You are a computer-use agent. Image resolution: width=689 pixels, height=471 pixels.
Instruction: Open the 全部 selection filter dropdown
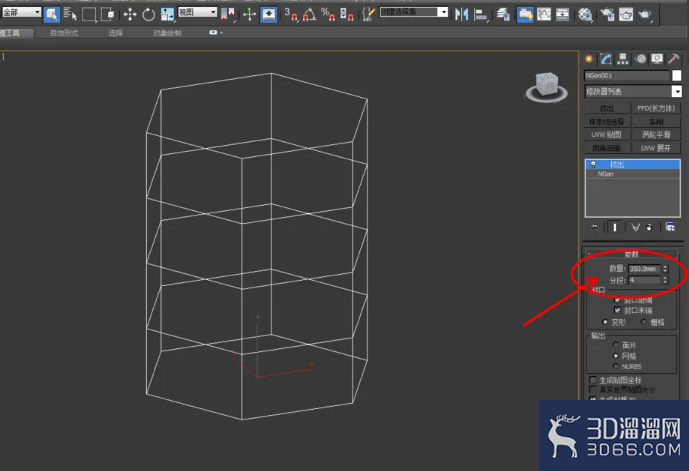click(x=21, y=12)
